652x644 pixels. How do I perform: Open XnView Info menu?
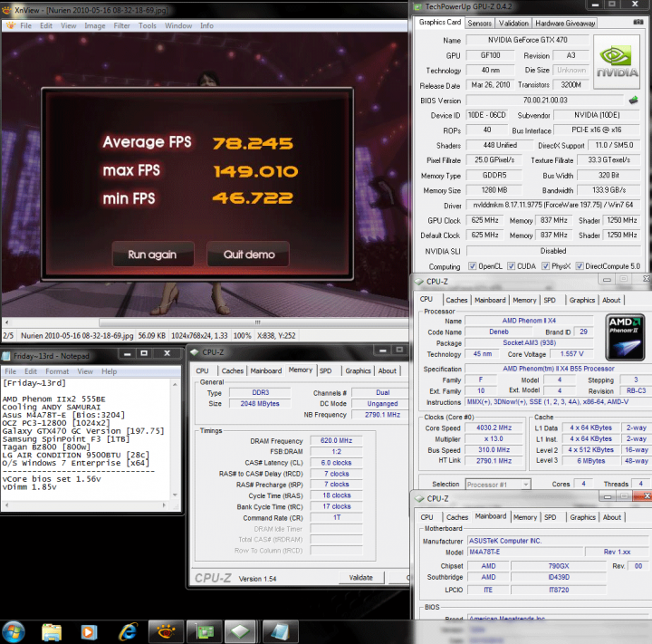pyautogui.click(x=206, y=25)
